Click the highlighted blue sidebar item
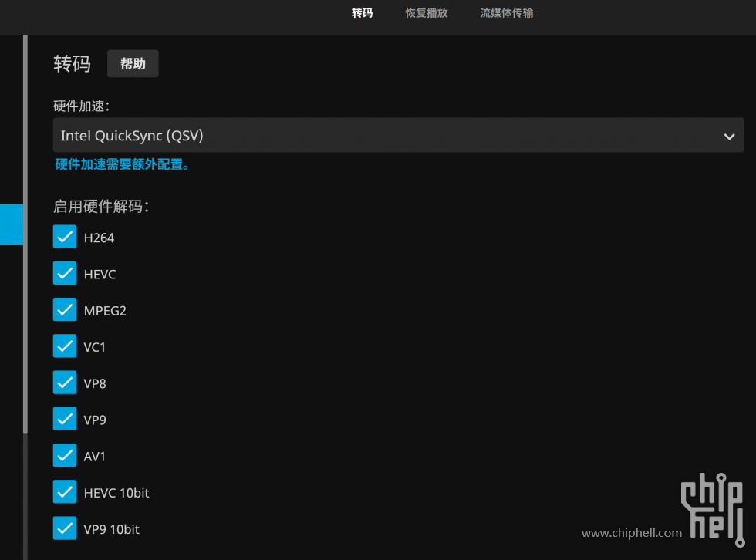This screenshot has width=756, height=560. click(12, 224)
